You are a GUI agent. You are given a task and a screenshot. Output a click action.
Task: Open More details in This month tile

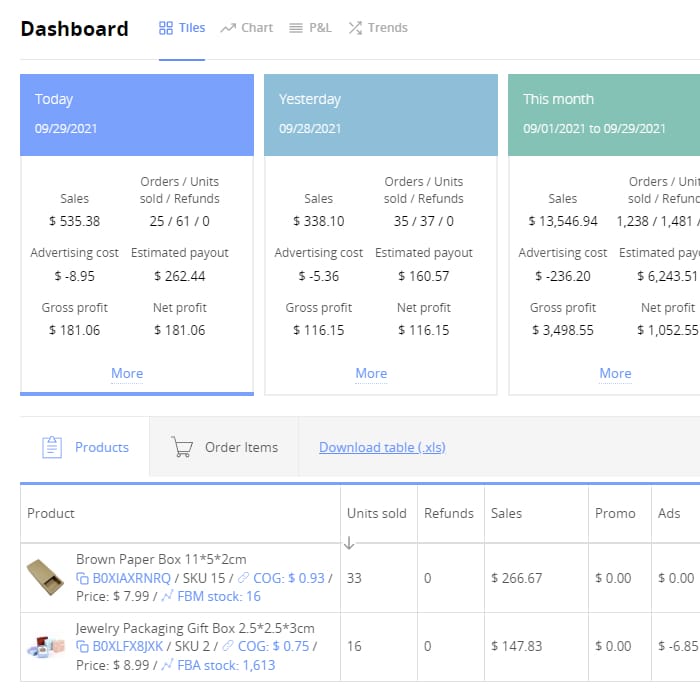tap(615, 373)
